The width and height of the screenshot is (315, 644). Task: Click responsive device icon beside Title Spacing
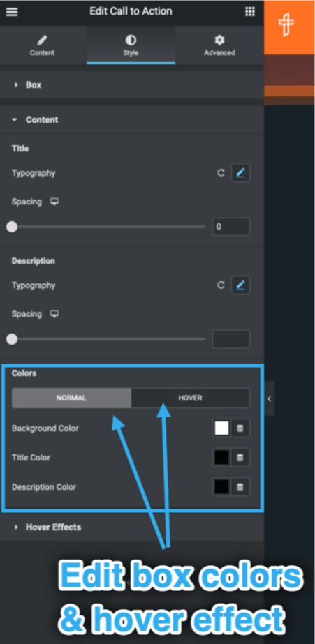(x=54, y=202)
